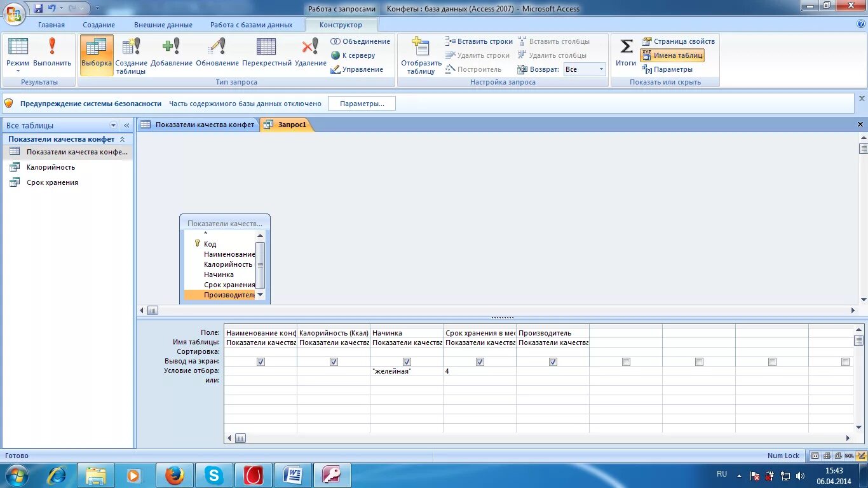Screen dimensions: 868x488
Task: Click the "желейная" criteria cell
Action: point(407,371)
